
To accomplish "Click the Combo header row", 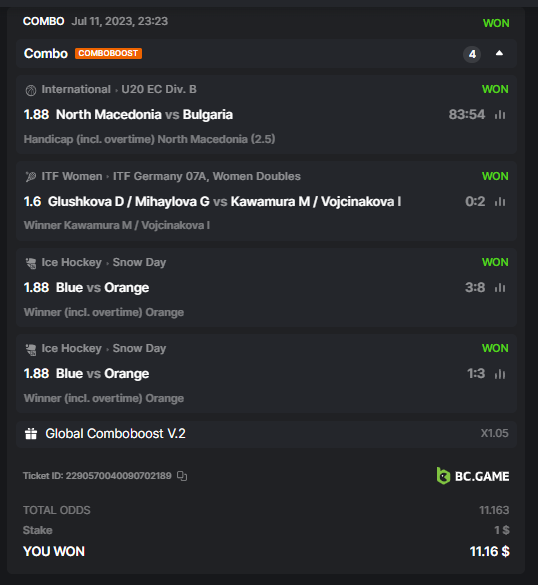I will (x=266, y=54).
